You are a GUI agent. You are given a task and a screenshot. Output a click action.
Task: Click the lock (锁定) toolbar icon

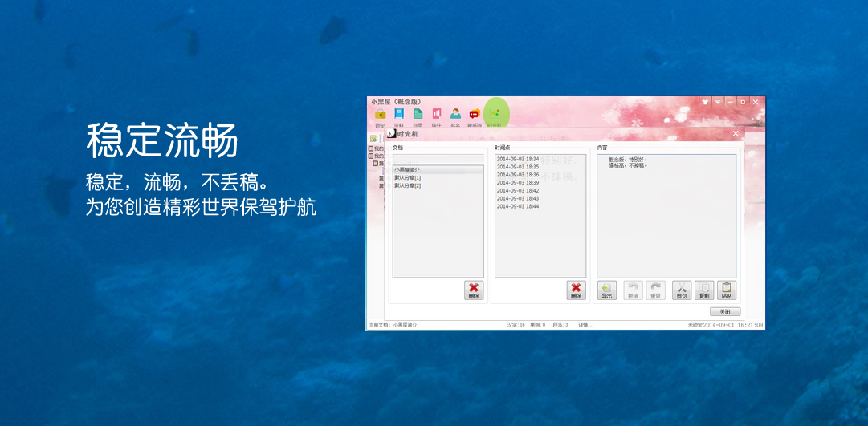point(380,115)
